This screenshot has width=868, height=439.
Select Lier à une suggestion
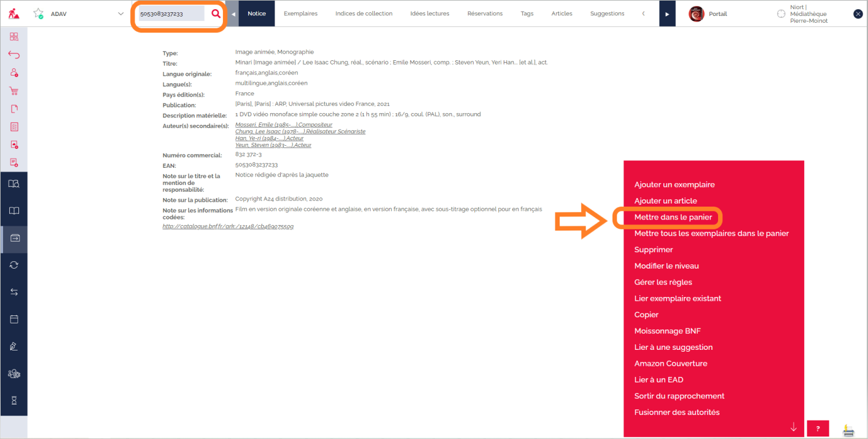(x=673, y=347)
